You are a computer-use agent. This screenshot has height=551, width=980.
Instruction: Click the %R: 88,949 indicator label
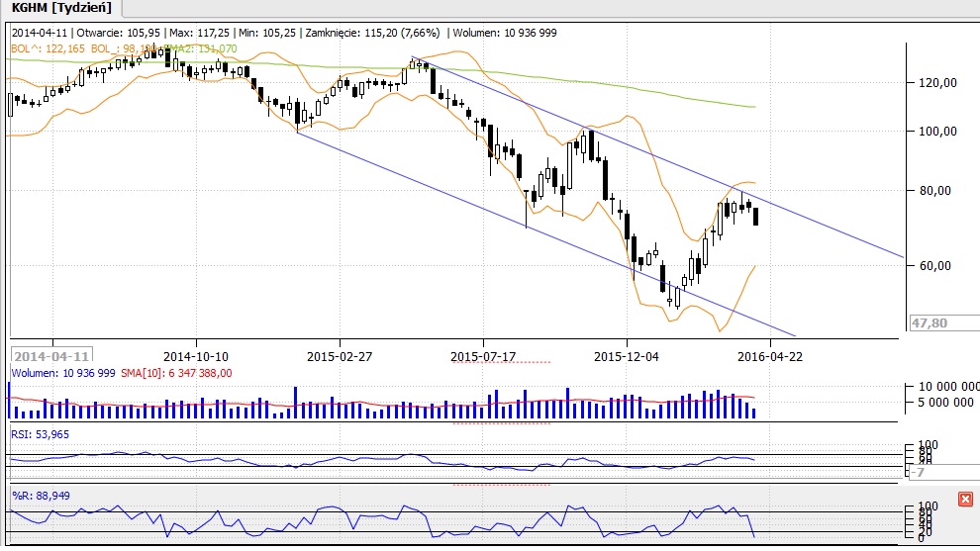42,496
